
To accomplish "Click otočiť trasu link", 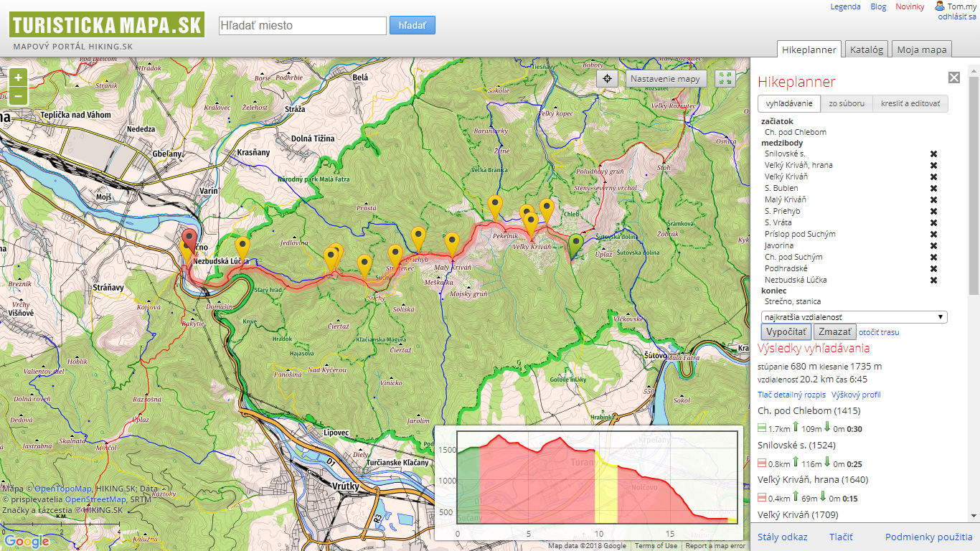I will click(x=879, y=332).
